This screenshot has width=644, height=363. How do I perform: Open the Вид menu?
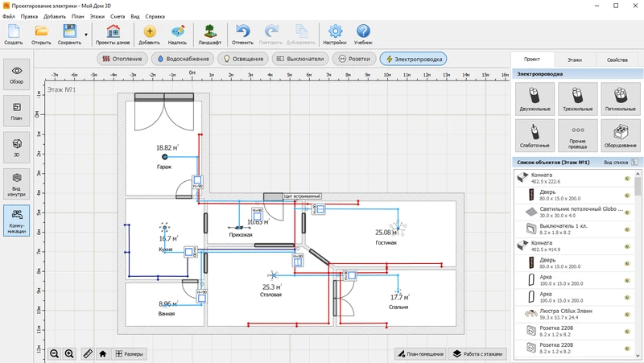[135, 16]
